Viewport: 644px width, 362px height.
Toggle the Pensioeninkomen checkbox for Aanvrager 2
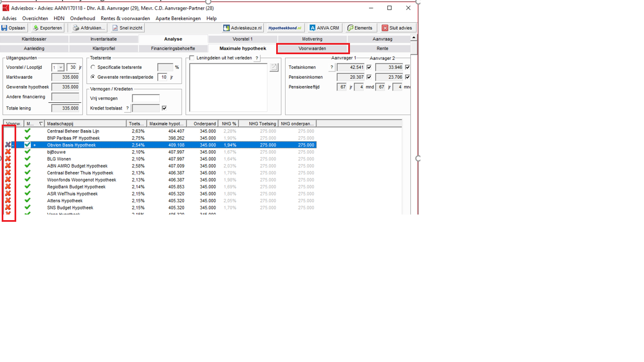pos(408,77)
